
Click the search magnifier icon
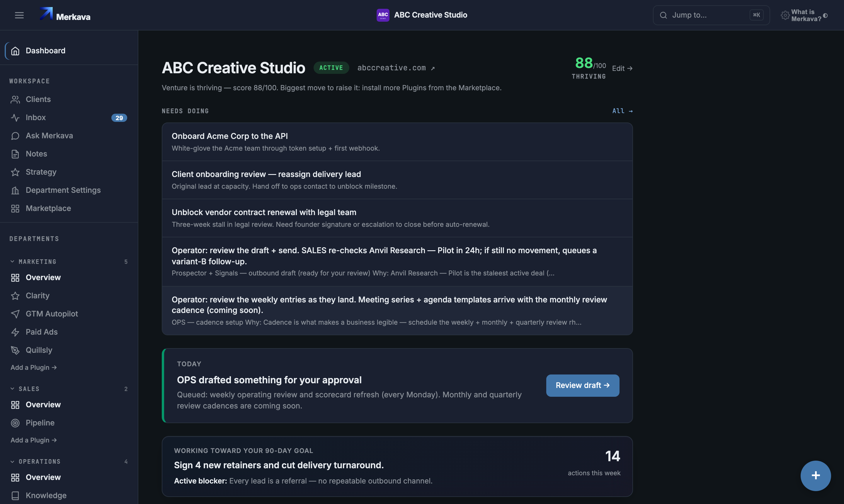(x=663, y=15)
